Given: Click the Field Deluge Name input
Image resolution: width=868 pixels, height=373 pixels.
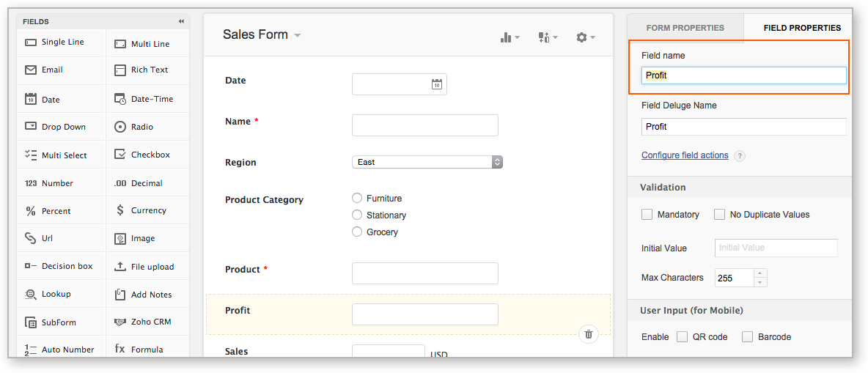Looking at the screenshot, I should [743, 127].
